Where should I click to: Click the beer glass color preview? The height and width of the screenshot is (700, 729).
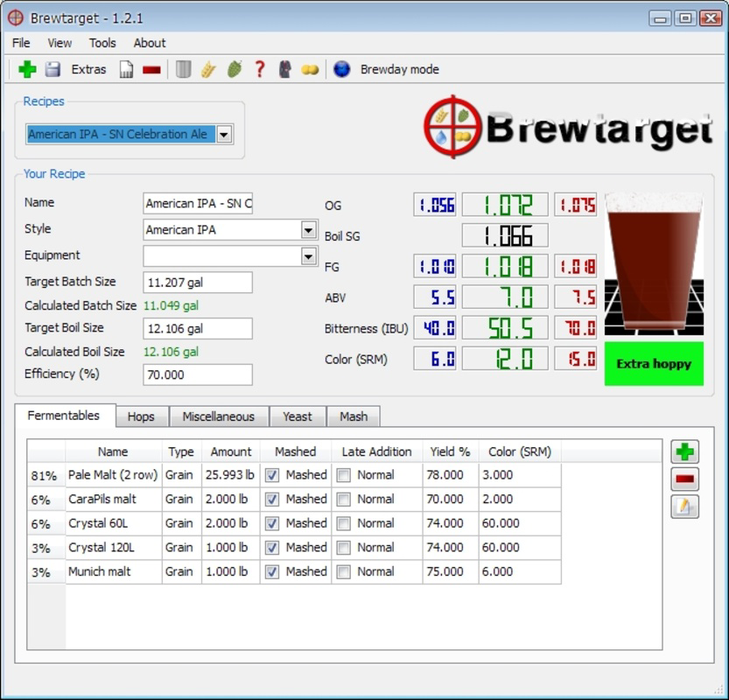[654, 264]
